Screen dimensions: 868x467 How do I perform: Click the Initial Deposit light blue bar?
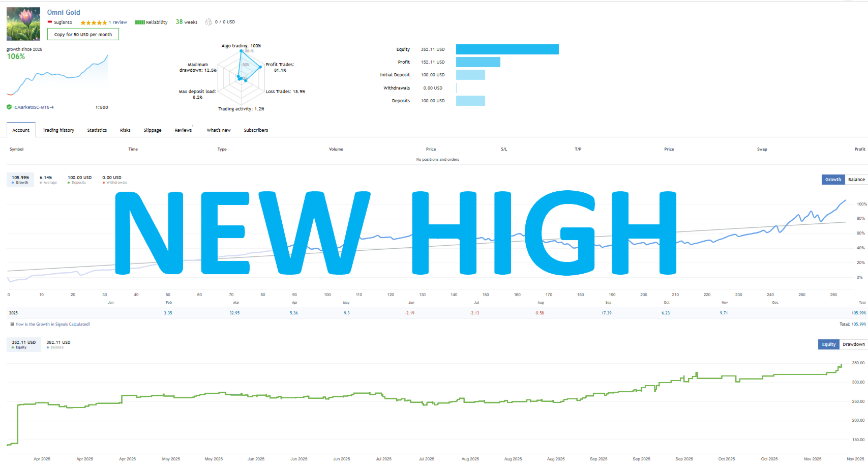click(x=470, y=75)
